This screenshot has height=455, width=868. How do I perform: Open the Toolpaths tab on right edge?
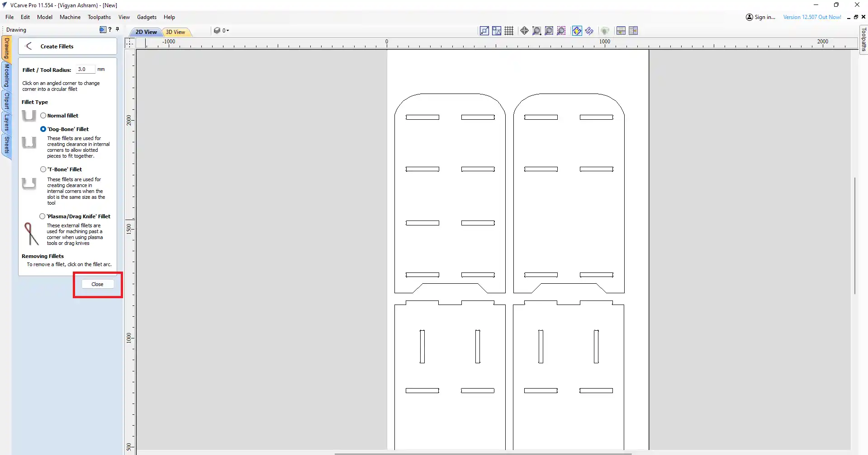[x=863, y=39]
